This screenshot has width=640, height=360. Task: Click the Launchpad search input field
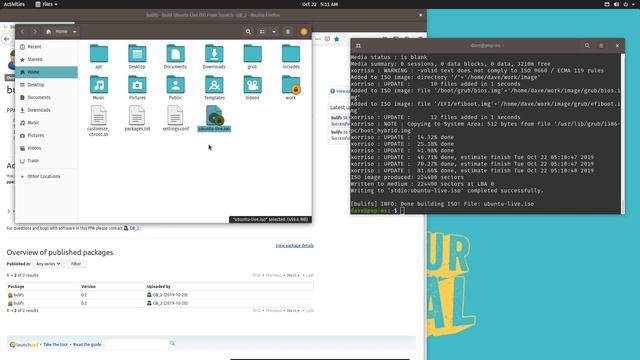pyautogui.click(x=136, y=344)
